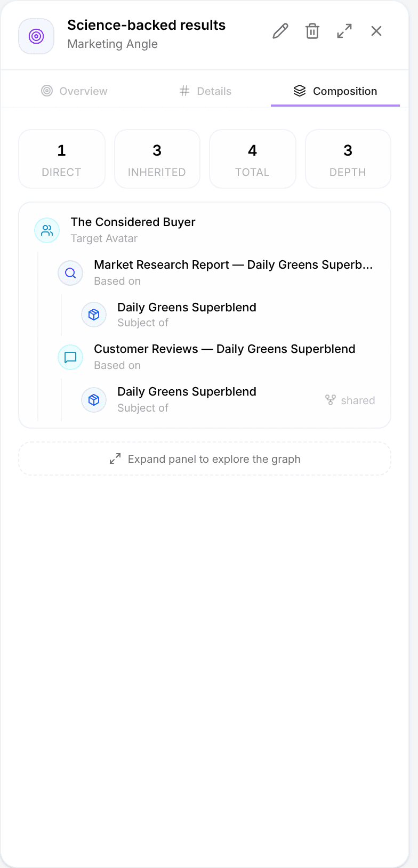Select Daily Greens Superblend under Customer Reviews
418x868 pixels.
(x=228, y=399)
